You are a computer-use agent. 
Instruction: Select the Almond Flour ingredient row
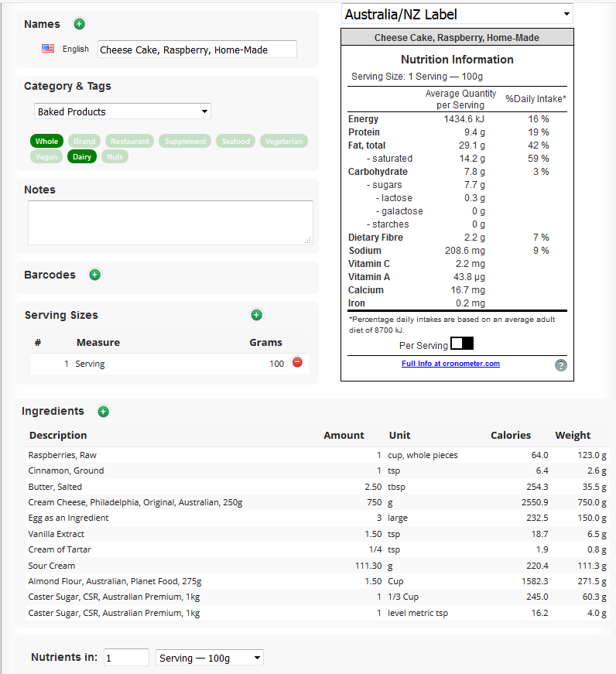point(317,581)
